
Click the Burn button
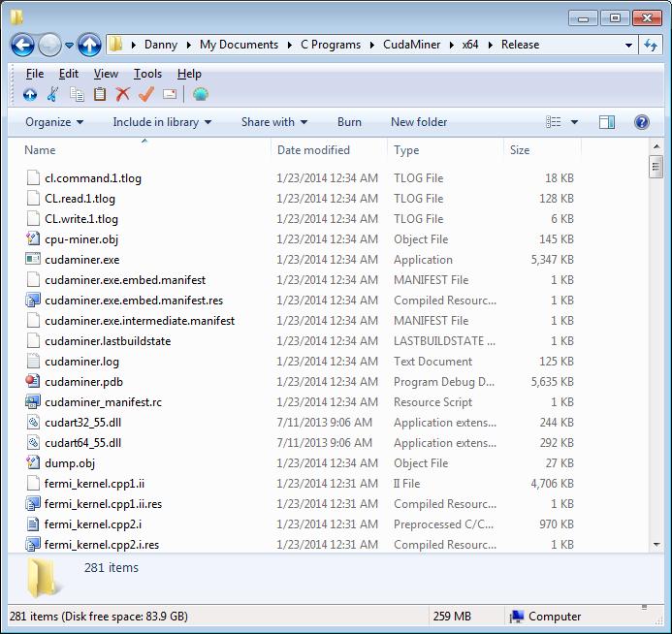[349, 122]
